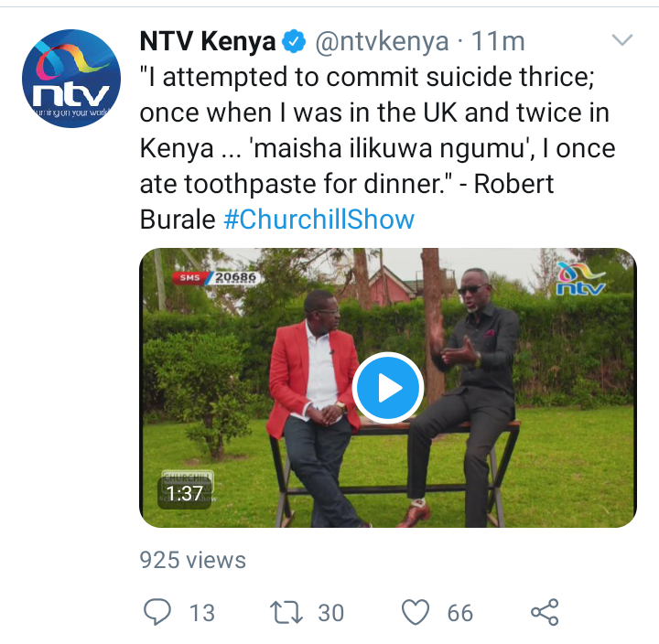Expand tweet options with the chevron arrow
Screen dimensions: 659x644
622,40
